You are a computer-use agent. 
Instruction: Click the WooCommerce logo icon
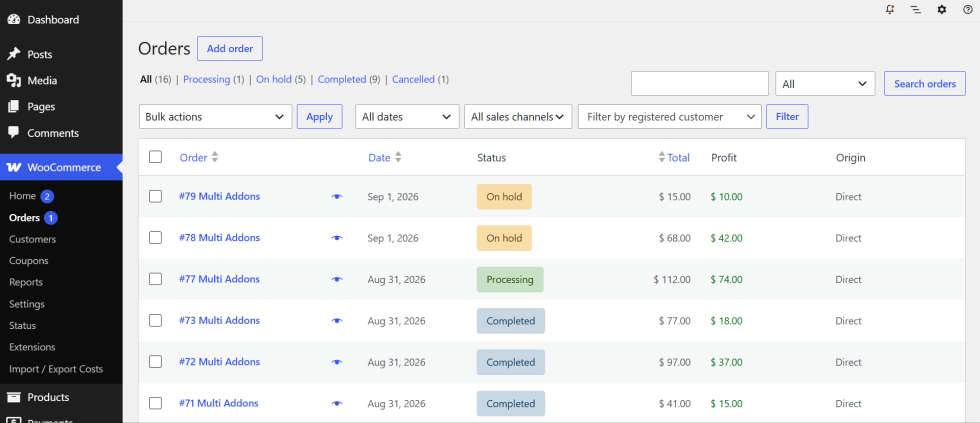pyautogui.click(x=14, y=167)
